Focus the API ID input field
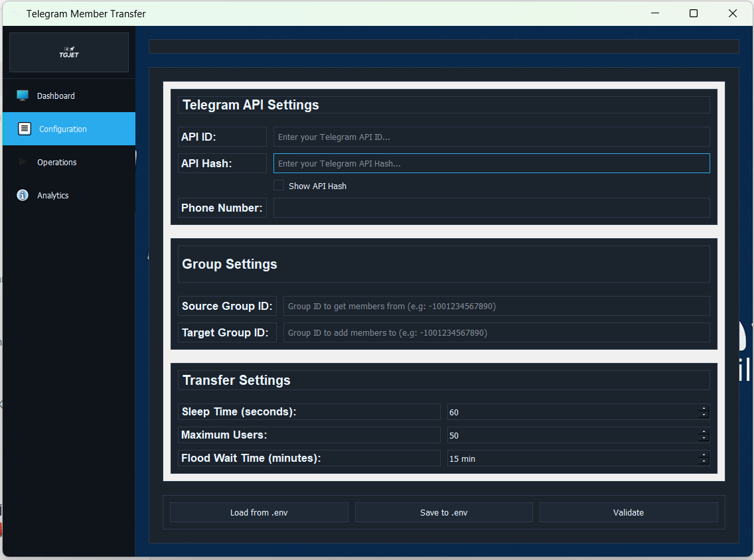The image size is (754, 560). [491, 137]
